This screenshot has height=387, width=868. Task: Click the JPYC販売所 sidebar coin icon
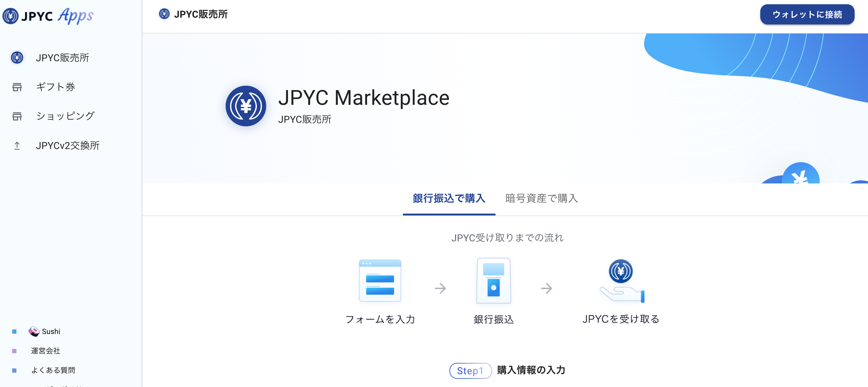coord(17,58)
